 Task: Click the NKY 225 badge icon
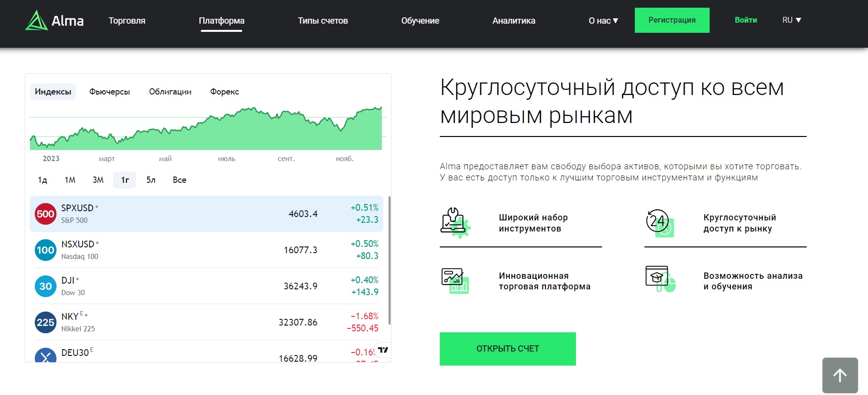click(46, 322)
